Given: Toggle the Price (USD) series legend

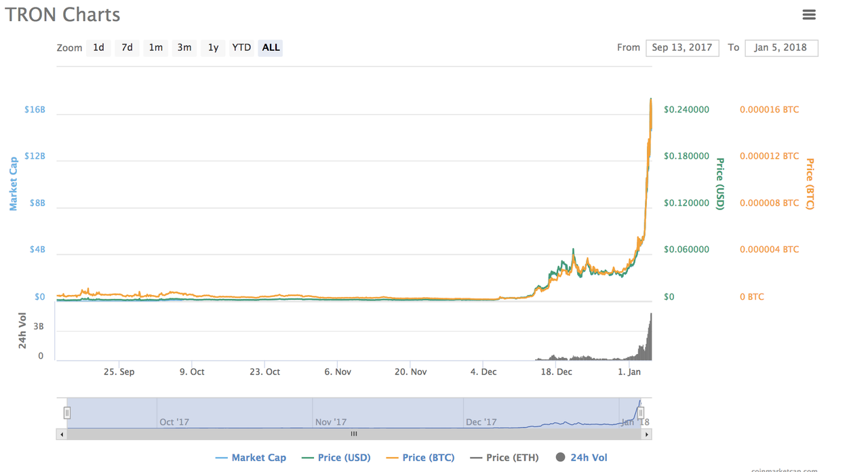Looking at the screenshot, I should point(336,458).
